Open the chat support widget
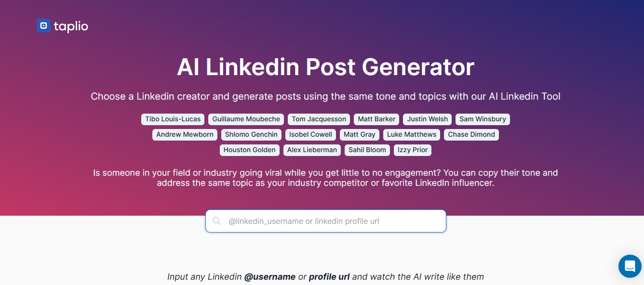 (x=630, y=266)
